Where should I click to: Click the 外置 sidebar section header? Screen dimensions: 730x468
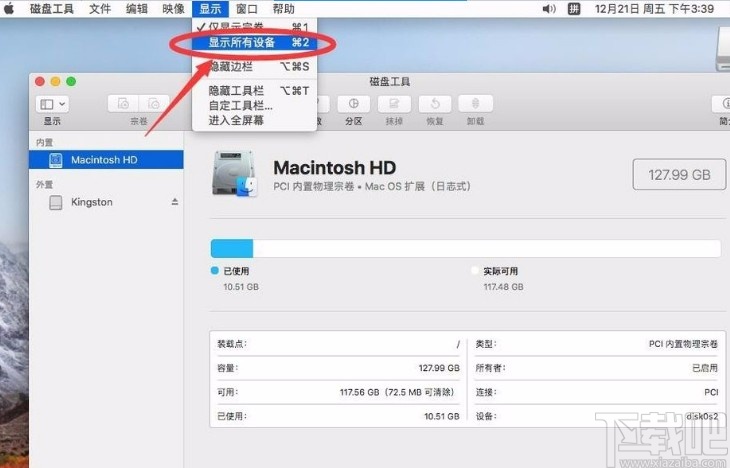coord(45,185)
